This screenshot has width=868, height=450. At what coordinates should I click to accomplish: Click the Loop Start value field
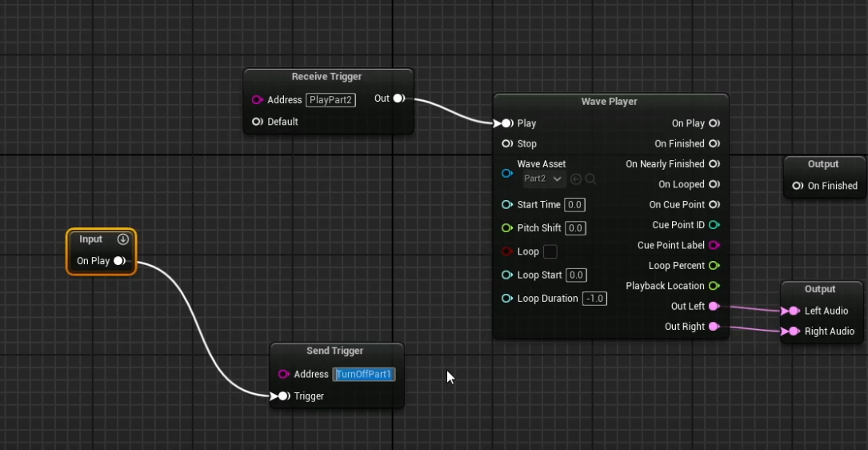576,275
